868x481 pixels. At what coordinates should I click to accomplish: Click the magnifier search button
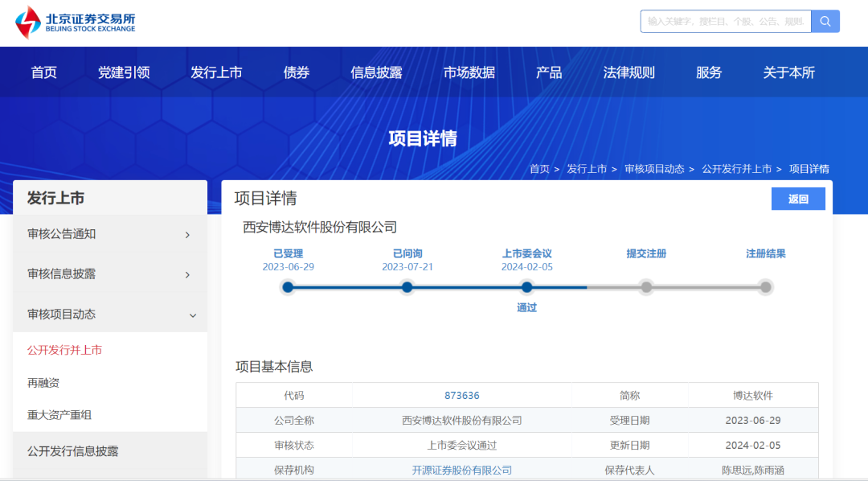(x=825, y=21)
